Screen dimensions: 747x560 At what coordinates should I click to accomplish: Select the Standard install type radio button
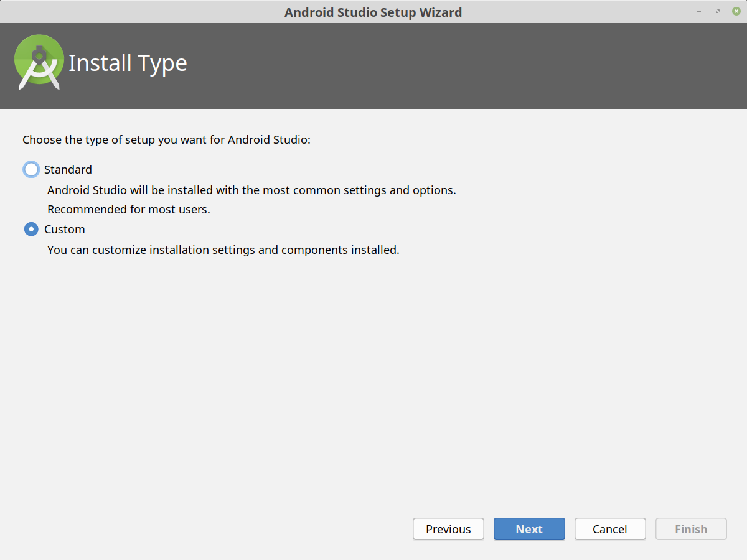[31, 169]
